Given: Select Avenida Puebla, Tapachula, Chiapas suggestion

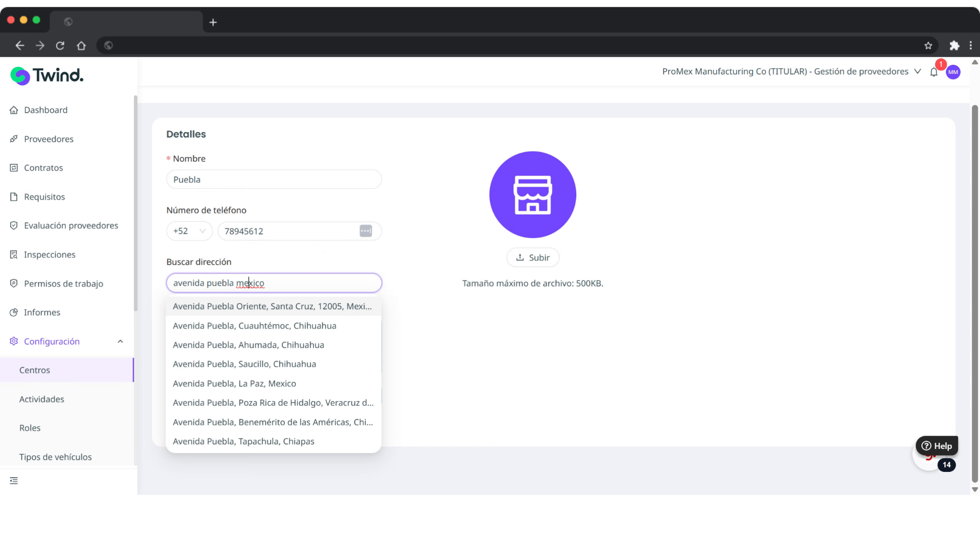Looking at the screenshot, I should (243, 441).
